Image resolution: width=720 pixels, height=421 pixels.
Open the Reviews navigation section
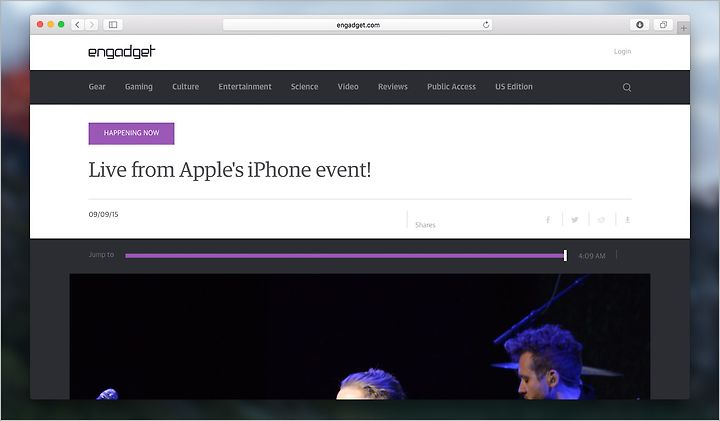point(393,87)
